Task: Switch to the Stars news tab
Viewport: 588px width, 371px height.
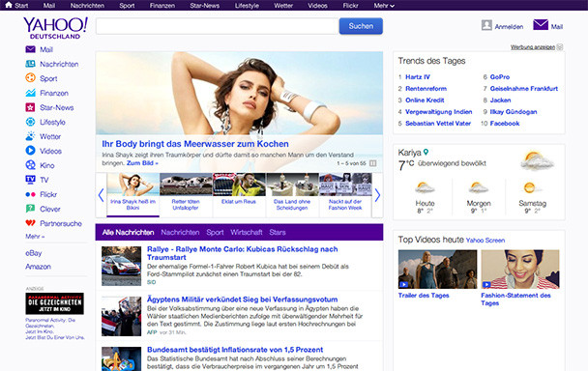Action: click(x=278, y=232)
